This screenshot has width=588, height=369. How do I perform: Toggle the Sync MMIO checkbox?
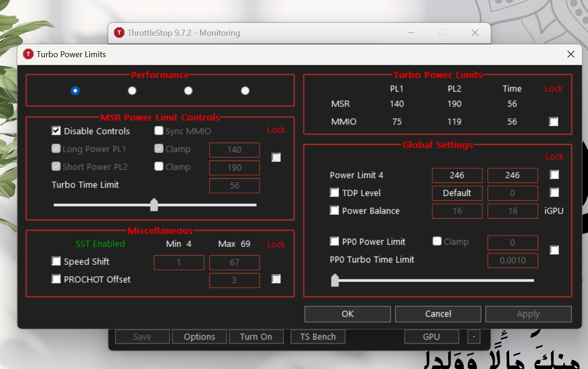159,131
